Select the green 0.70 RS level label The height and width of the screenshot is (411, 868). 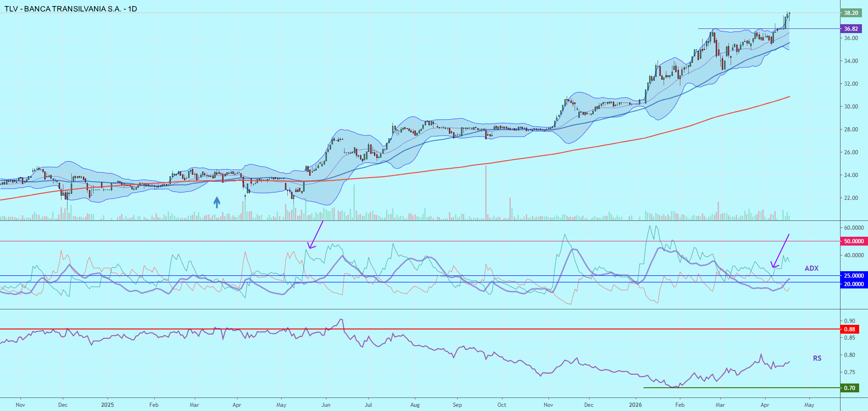[850, 388]
